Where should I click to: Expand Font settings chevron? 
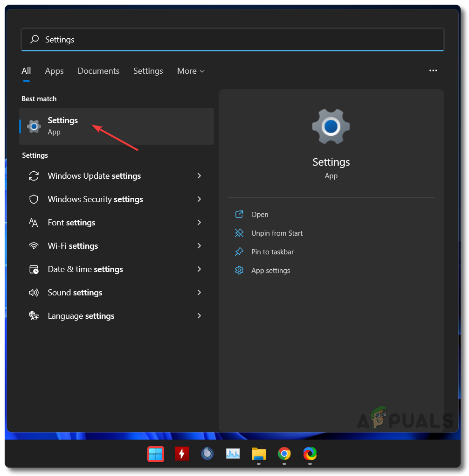click(x=199, y=223)
